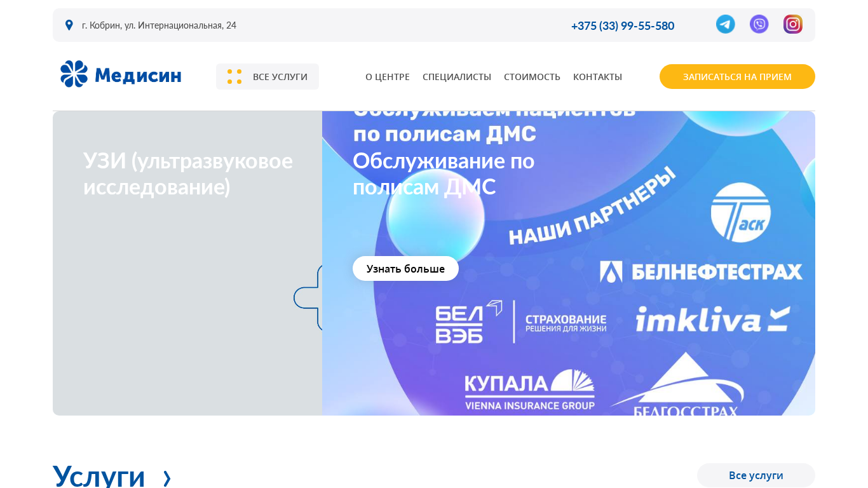Click the Обслуживание по полисам ДМС heading
The width and height of the screenshot is (868, 488).
click(444, 173)
